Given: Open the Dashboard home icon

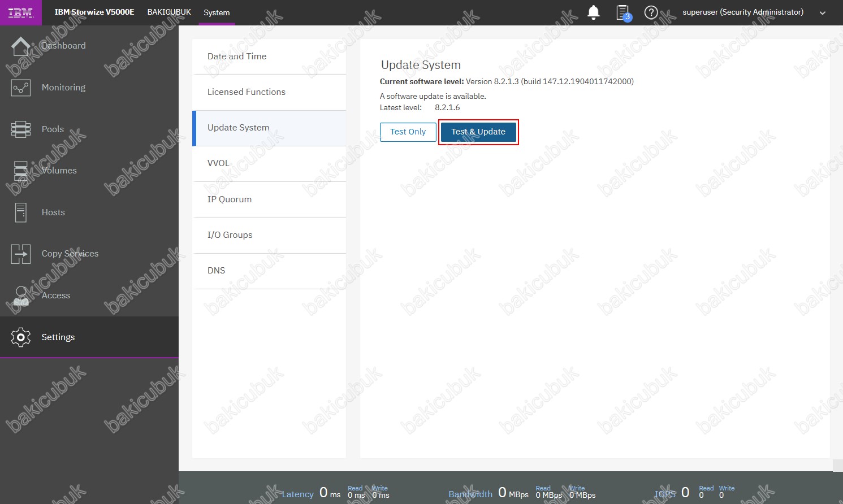Looking at the screenshot, I should pos(21,46).
